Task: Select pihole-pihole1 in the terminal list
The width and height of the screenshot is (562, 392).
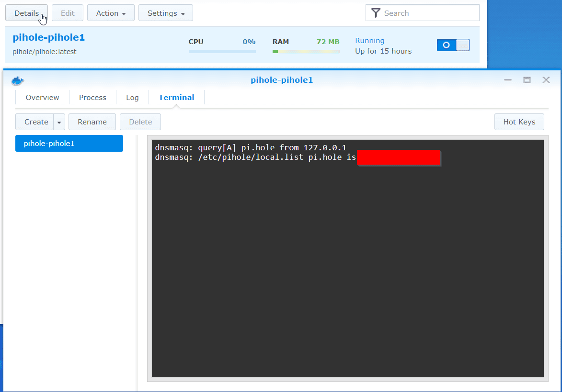Action: pyautogui.click(x=69, y=143)
